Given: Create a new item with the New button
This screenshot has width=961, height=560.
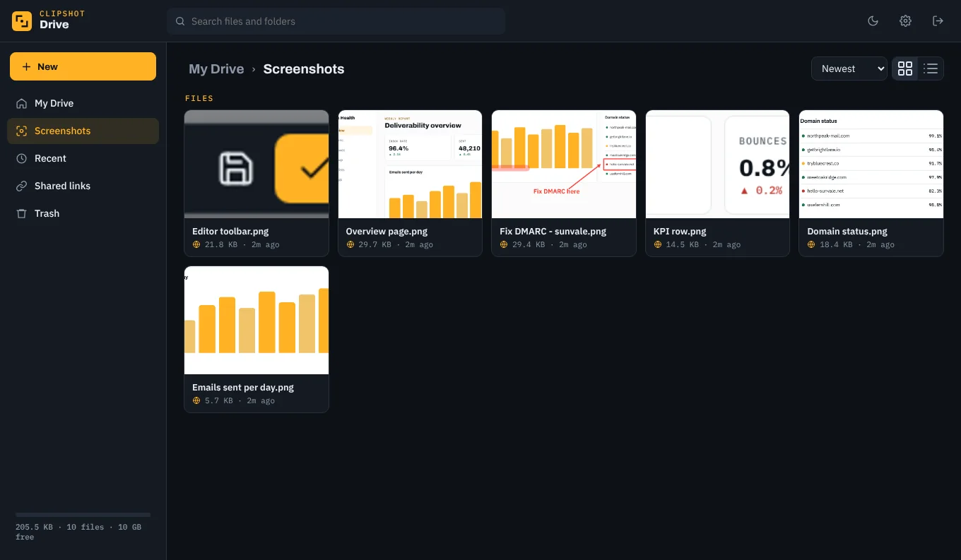Looking at the screenshot, I should (x=83, y=66).
